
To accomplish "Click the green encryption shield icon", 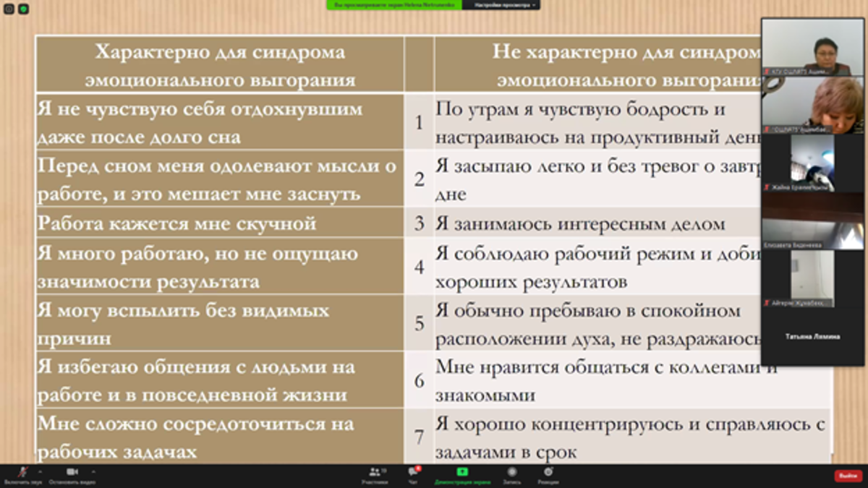I will 23,9.
